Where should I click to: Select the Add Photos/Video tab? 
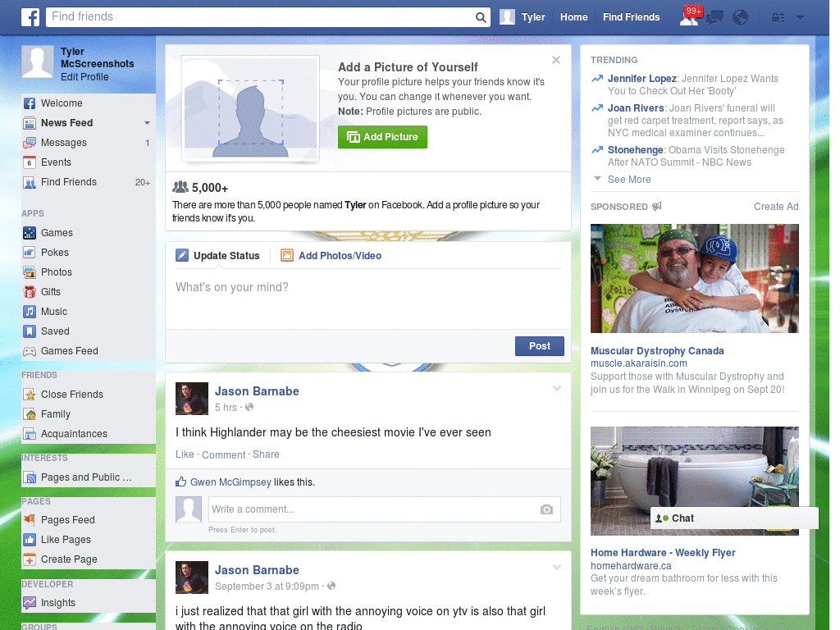[x=331, y=256]
